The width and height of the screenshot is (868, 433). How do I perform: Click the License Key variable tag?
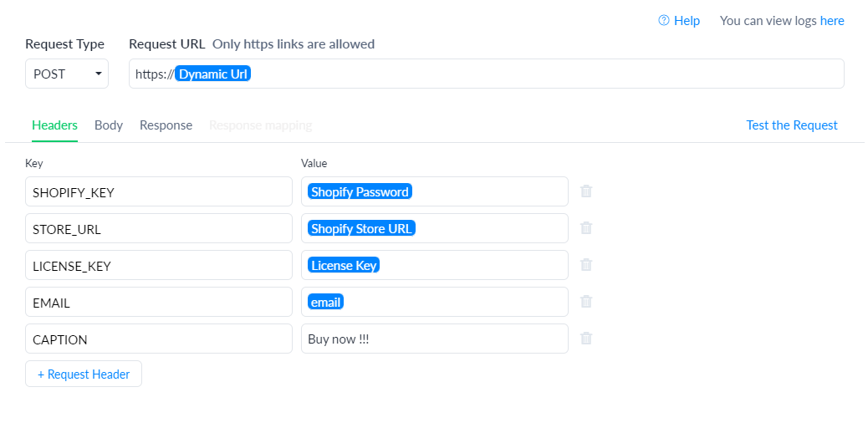(344, 265)
